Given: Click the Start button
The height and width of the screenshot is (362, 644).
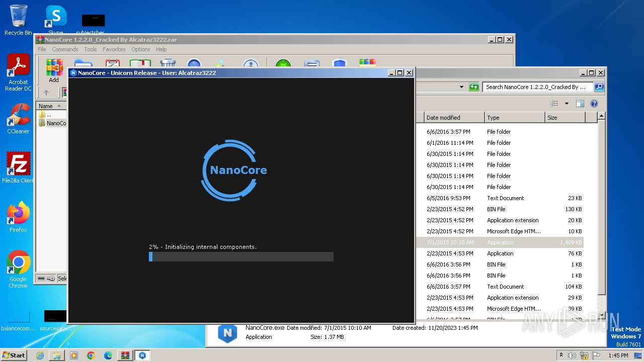Looking at the screenshot, I should click(x=14, y=355).
